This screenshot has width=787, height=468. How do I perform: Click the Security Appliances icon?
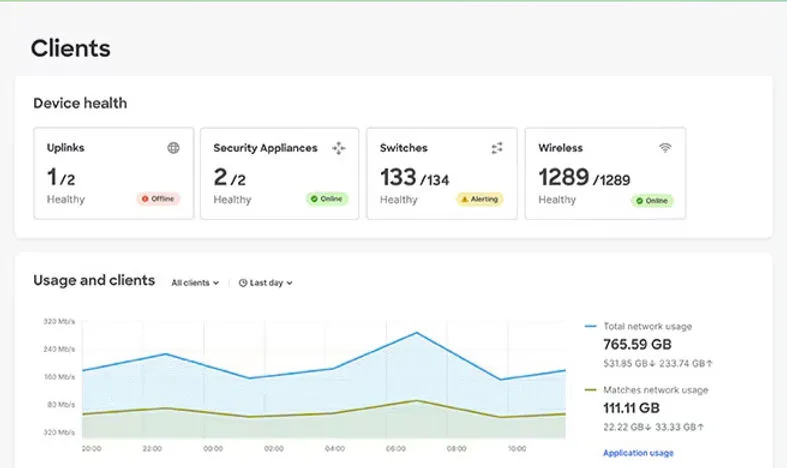pyautogui.click(x=339, y=148)
